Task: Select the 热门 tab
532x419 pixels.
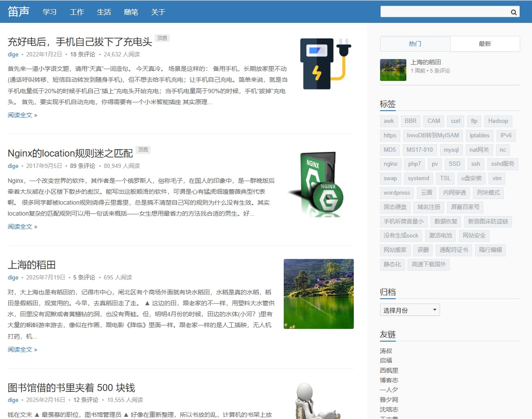Action: tap(415, 44)
